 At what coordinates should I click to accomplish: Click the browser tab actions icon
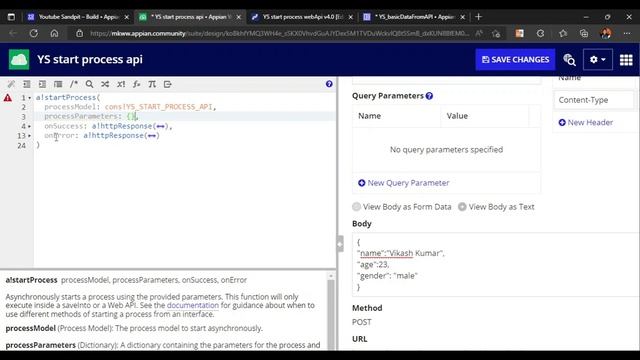(x=11, y=17)
